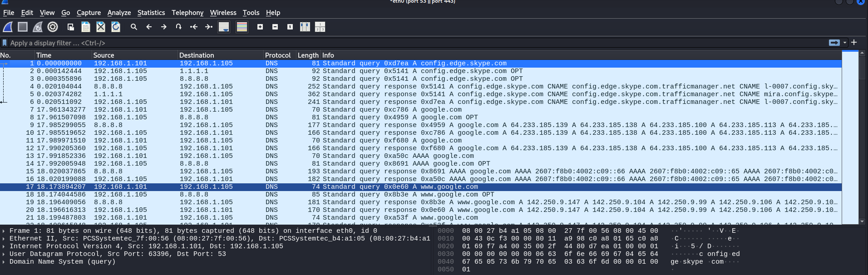Go to specified packet icon
Image resolution: width=868 pixels, height=275 pixels.
click(x=179, y=27)
